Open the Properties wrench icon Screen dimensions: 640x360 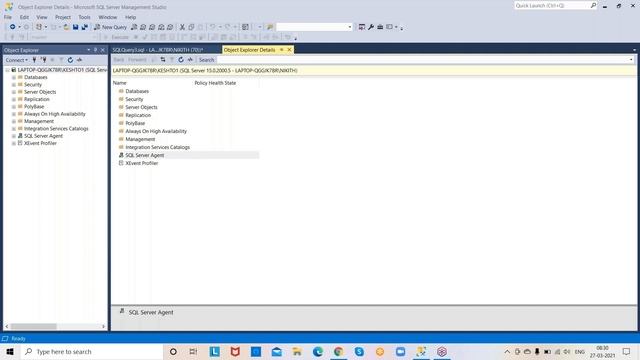371,27
